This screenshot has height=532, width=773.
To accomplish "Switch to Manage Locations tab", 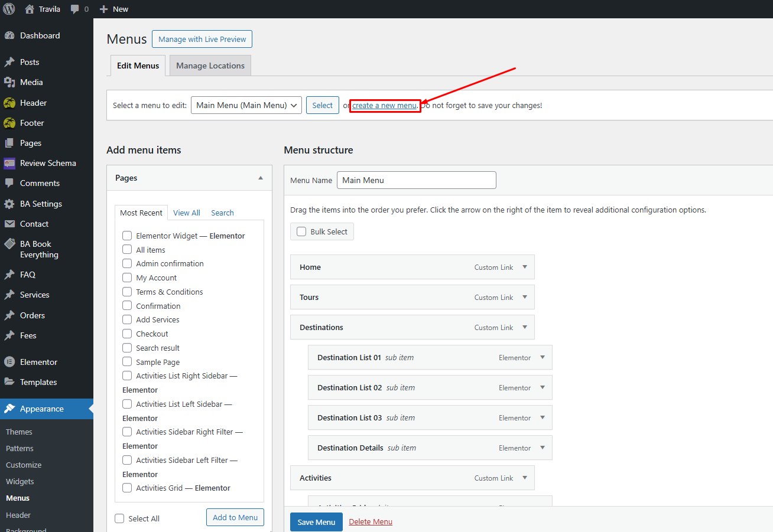I will [x=210, y=66].
